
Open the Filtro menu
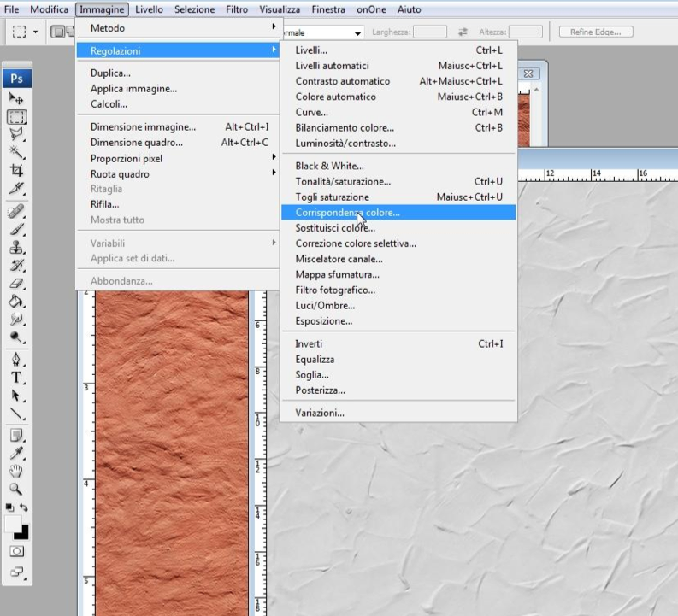tap(237, 9)
